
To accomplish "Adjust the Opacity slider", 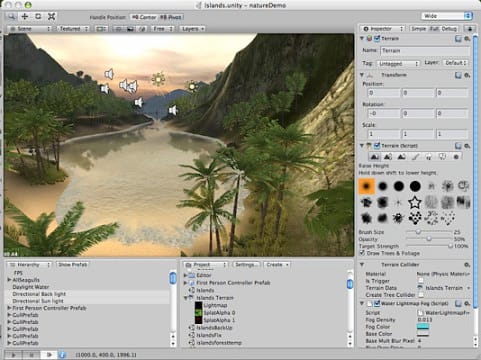I will click(429, 239).
